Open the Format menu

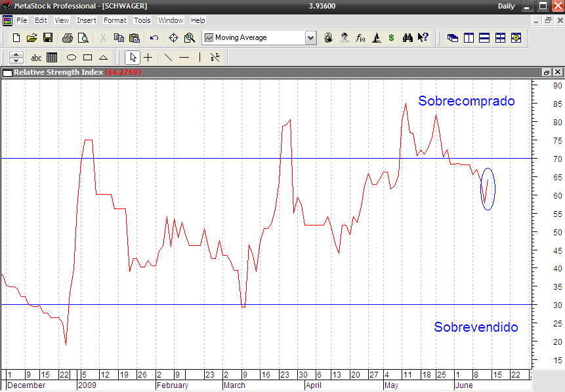[x=115, y=20]
